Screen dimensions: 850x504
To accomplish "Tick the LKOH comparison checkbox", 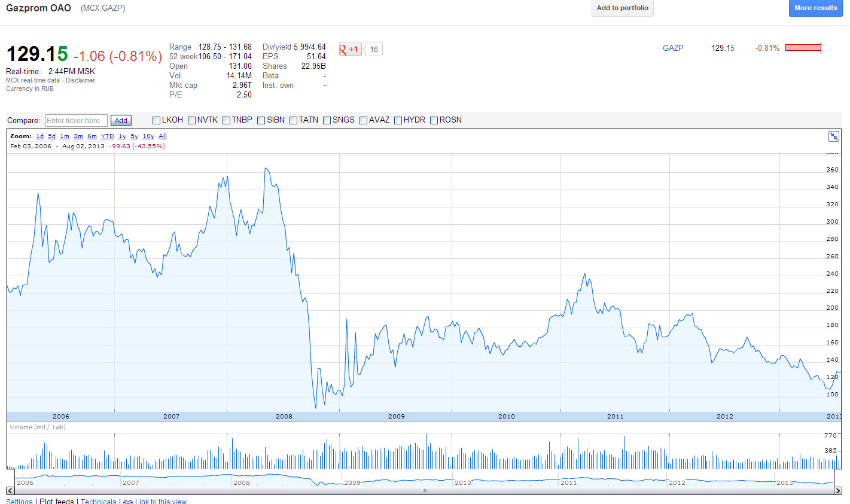I will [157, 120].
